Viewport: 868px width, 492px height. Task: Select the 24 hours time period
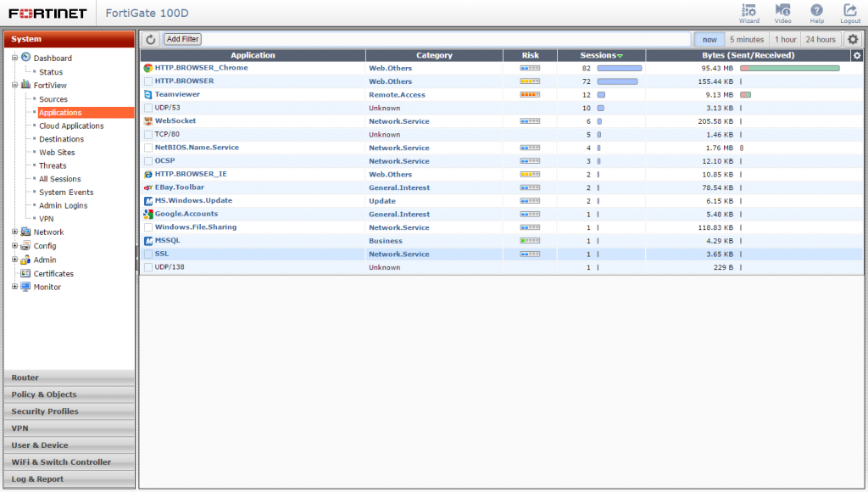coord(819,38)
